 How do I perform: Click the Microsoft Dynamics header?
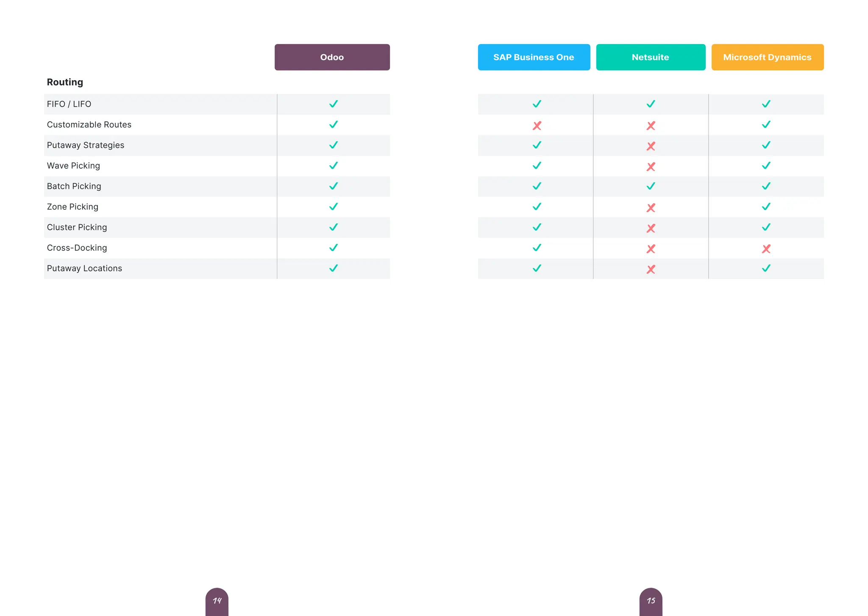click(x=768, y=57)
